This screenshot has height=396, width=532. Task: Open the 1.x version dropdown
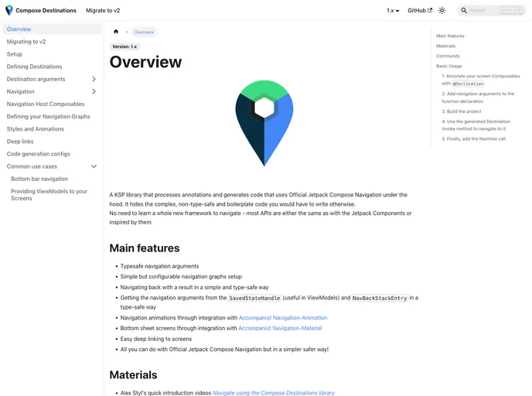[x=393, y=11]
